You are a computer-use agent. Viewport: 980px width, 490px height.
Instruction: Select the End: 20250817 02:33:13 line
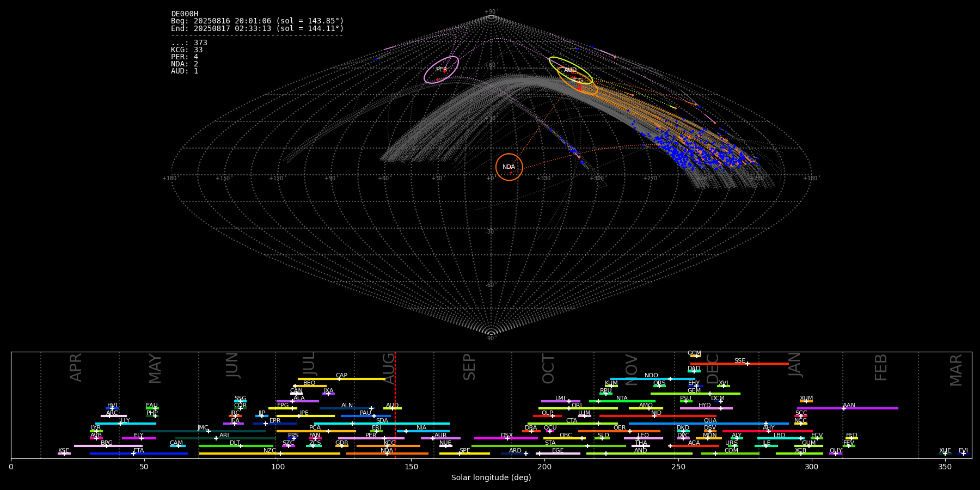[x=258, y=28]
